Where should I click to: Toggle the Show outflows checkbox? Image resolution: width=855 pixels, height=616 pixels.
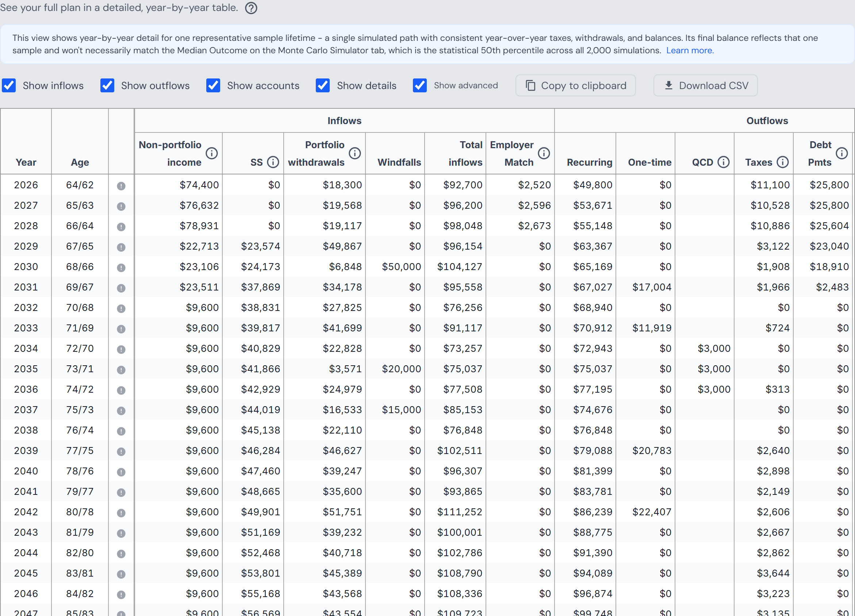tap(107, 85)
